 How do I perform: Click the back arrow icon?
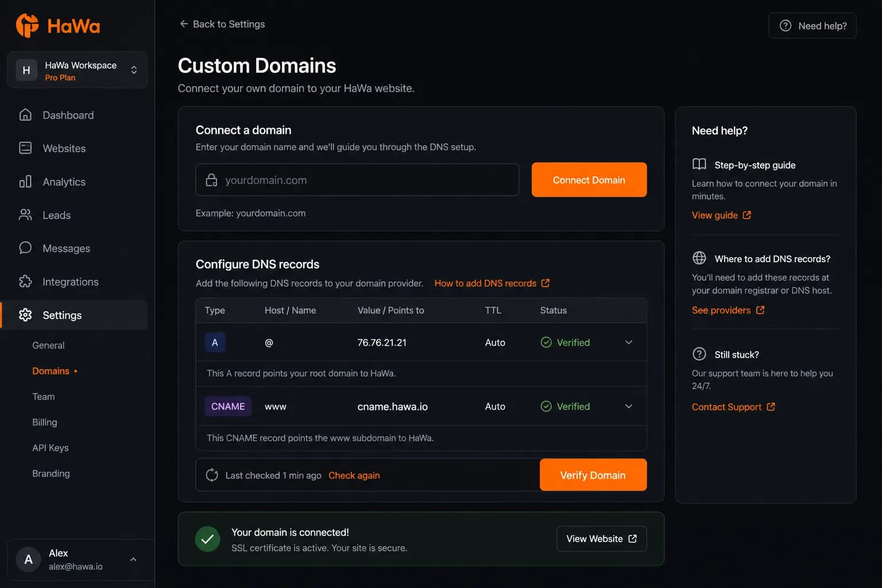pyautogui.click(x=184, y=24)
